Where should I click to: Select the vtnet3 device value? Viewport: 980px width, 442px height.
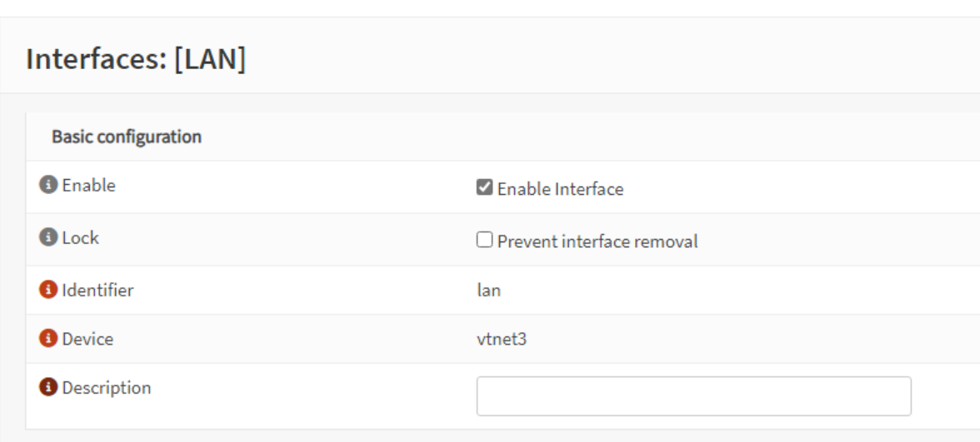(502, 339)
